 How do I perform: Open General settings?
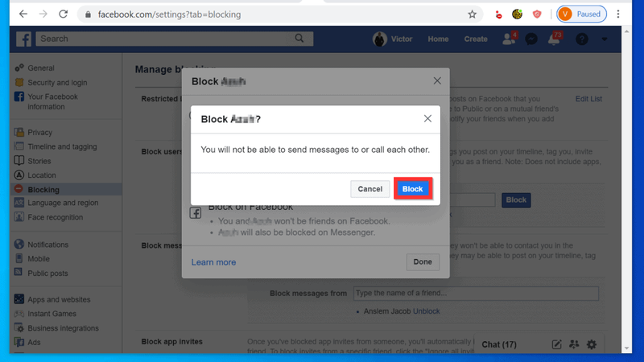coord(41,68)
